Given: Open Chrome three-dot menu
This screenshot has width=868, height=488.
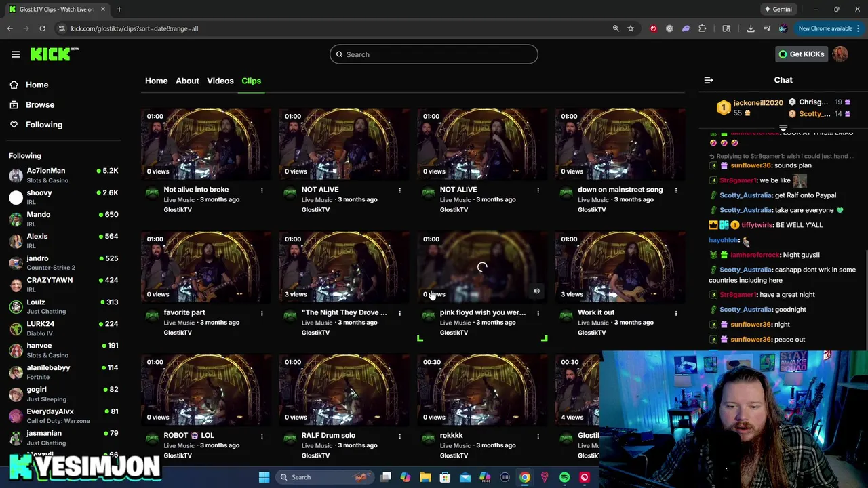Looking at the screenshot, I should [x=859, y=28].
